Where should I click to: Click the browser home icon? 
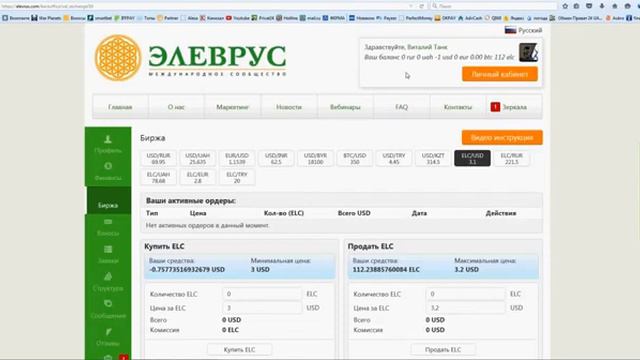pyautogui.click(x=615, y=6)
